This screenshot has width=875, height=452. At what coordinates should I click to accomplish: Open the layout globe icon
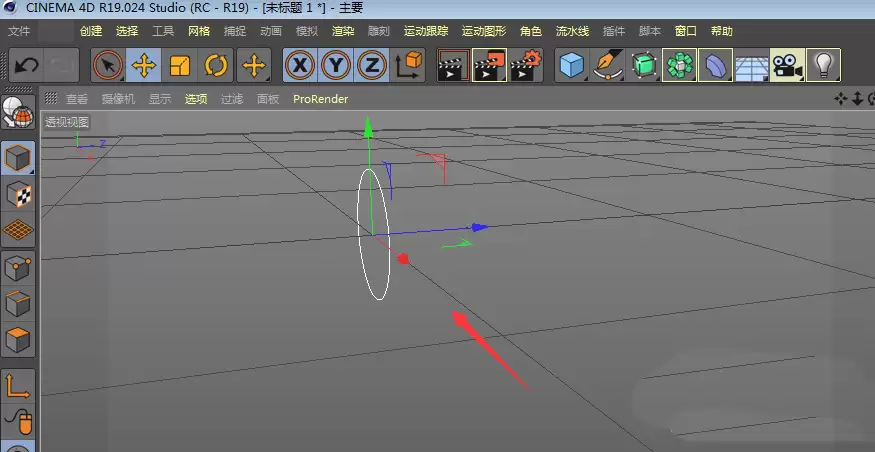coord(18,112)
